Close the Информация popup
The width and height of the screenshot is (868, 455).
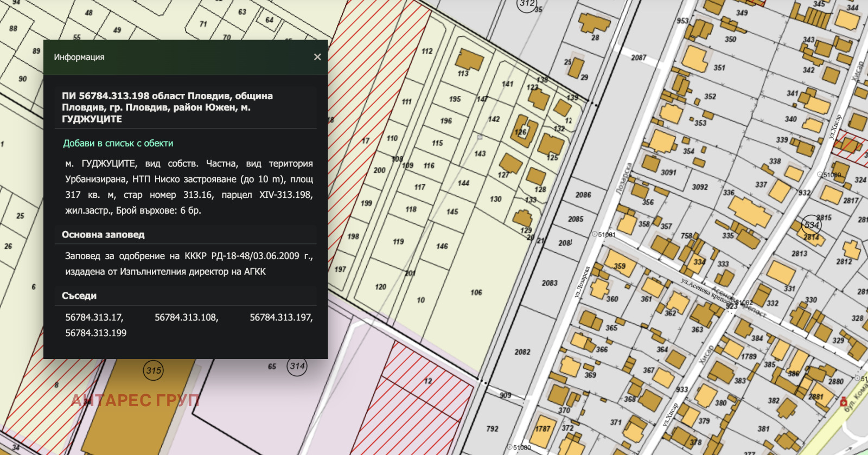[x=317, y=57]
